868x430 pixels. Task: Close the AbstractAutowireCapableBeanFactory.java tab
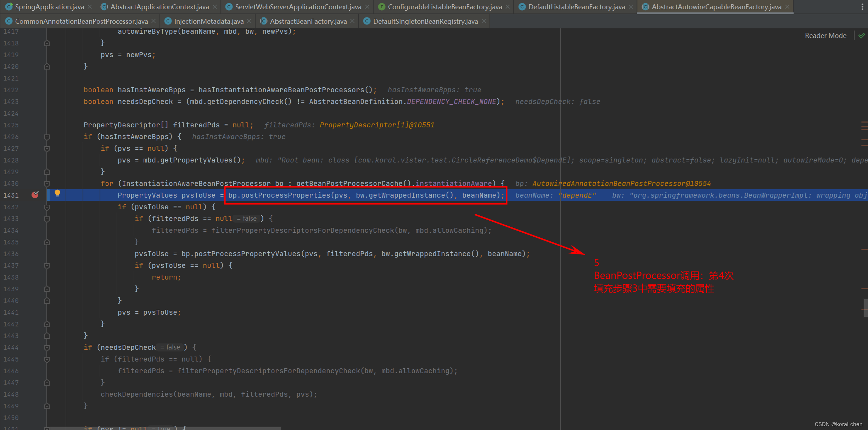tap(787, 7)
